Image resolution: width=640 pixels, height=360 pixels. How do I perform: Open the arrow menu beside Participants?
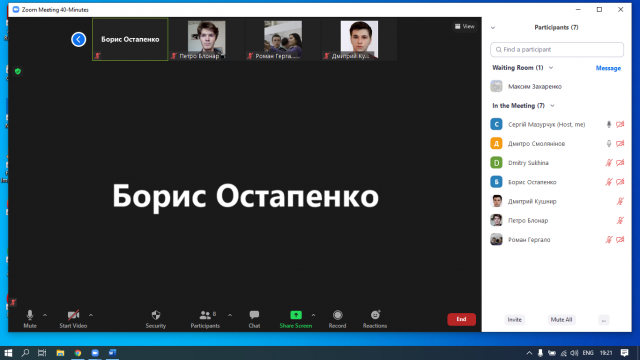coord(230,315)
